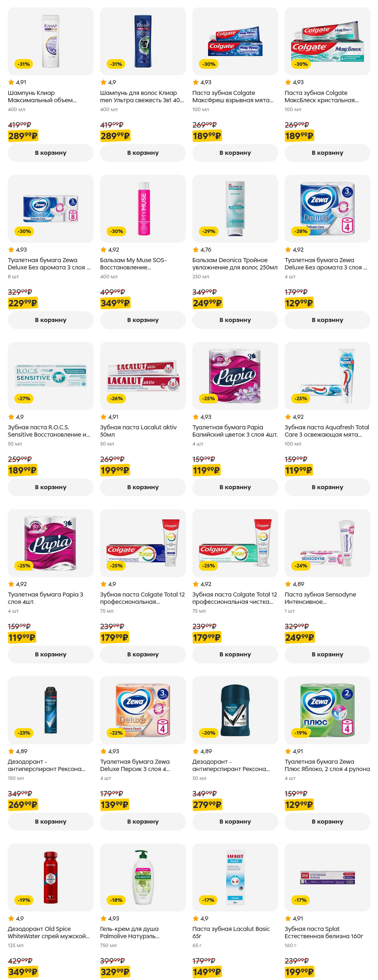Click the -18% badge on Palmolive shower gel
This screenshot has height=980, width=378.
pyautogui.click(x=116, y=900)
